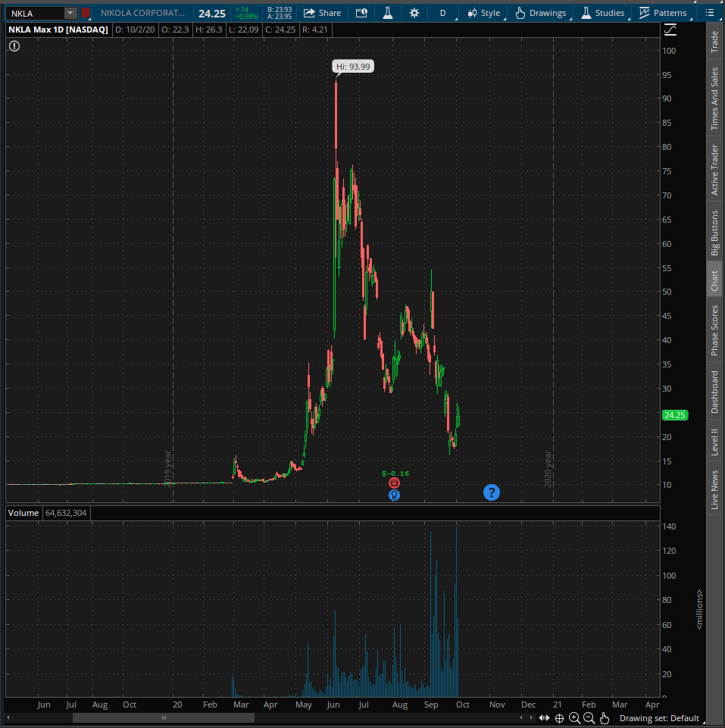
Task: Open the Dashboard side tab
Action: pyautogui.click(x=715, y=392)
